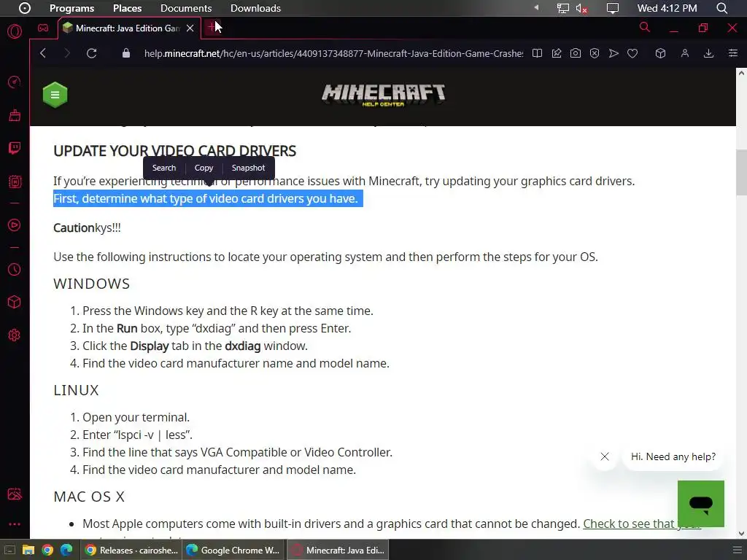Open the green chat widget button
Image resolution: width=747 pixels, height=560 pixels.
click(x=701, y=504)
